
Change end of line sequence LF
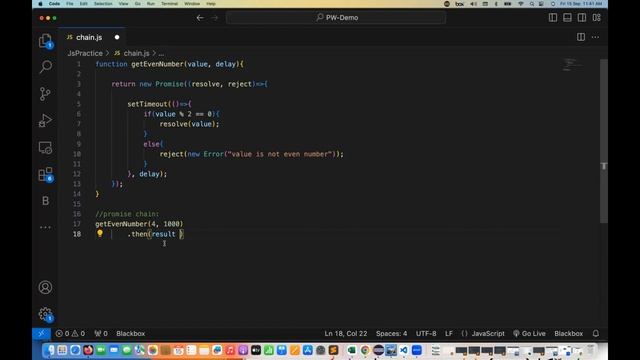point(449,333)
